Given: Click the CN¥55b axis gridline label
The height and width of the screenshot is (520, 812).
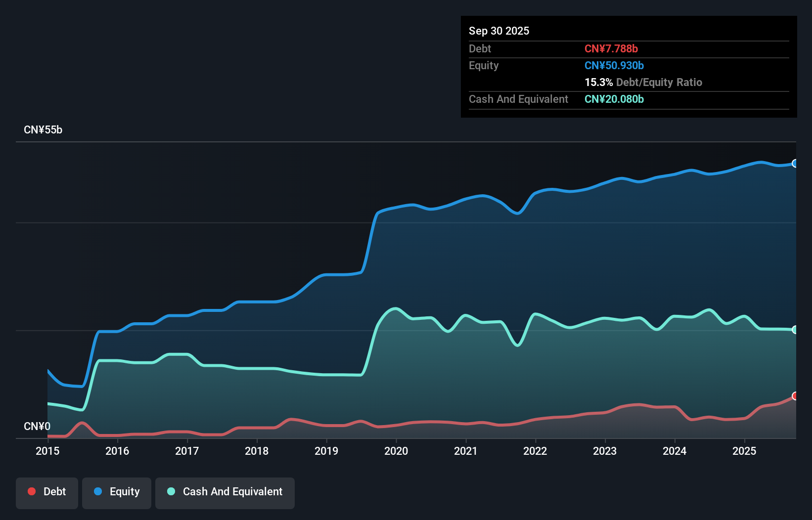Looking at the screenshot, I should 44,130.
